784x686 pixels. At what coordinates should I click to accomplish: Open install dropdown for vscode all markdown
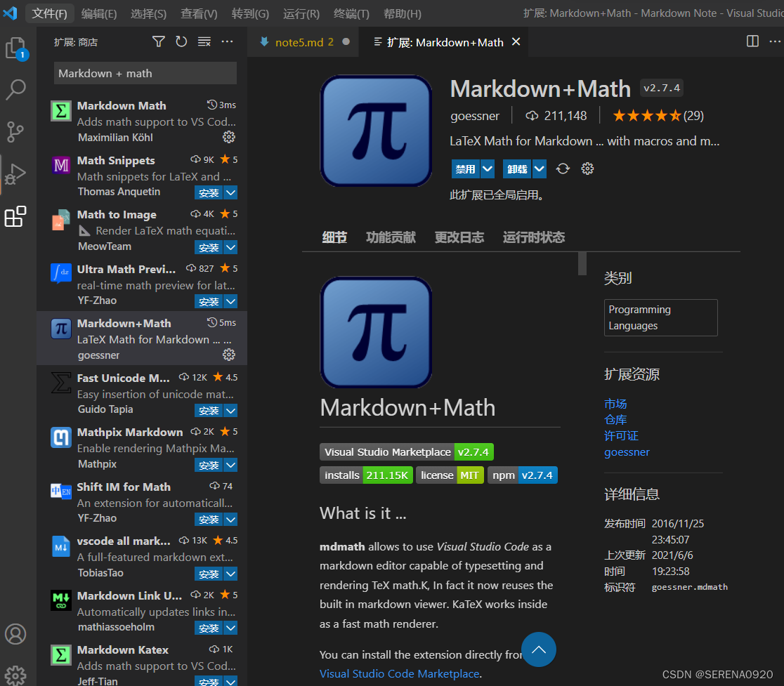coord(230,574)
